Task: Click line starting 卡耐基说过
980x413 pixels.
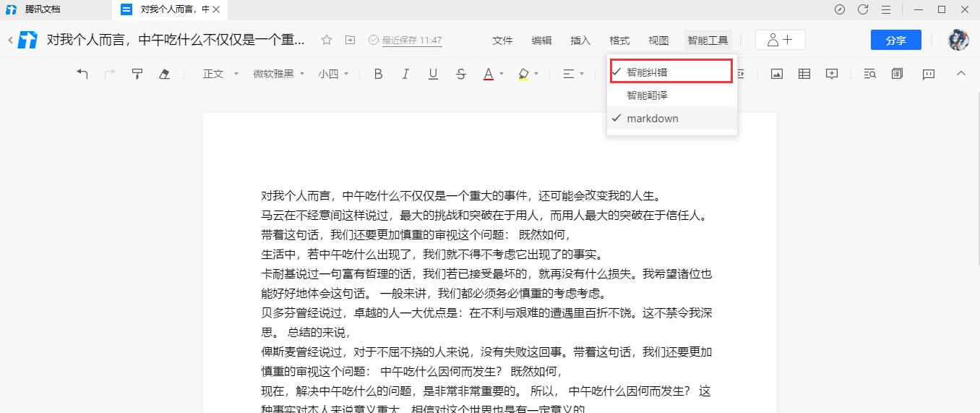Action: 486,274
